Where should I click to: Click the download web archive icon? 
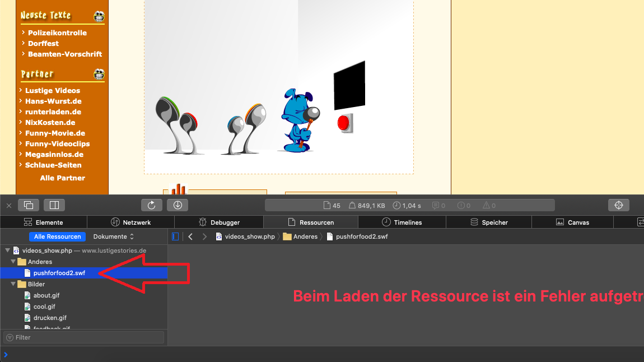coord(178,205)
